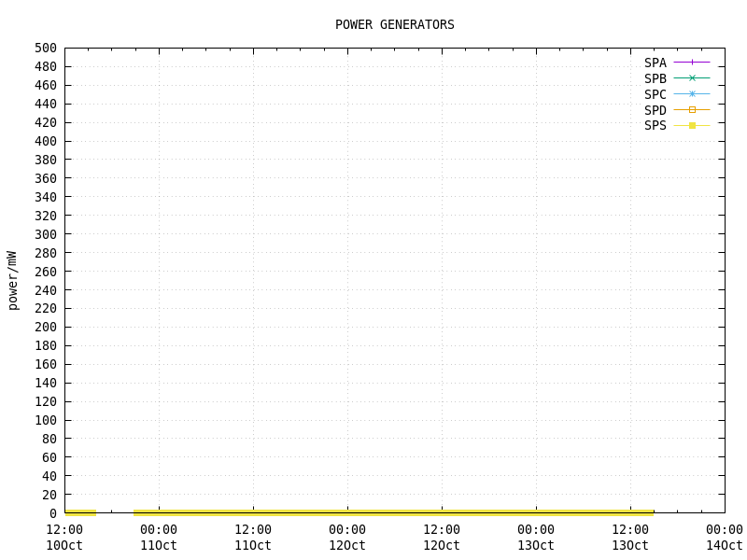747x560 pixels.
Task: Select the SPA legend text label
Action: pyautogui.click(x=655, y=63)
